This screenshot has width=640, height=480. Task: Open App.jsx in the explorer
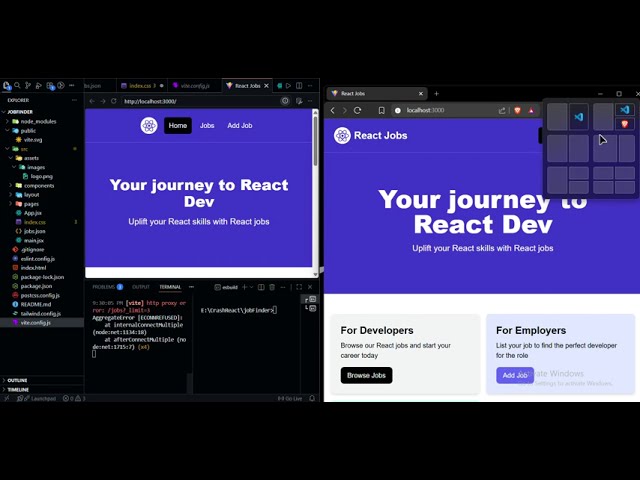coord(32,213)
